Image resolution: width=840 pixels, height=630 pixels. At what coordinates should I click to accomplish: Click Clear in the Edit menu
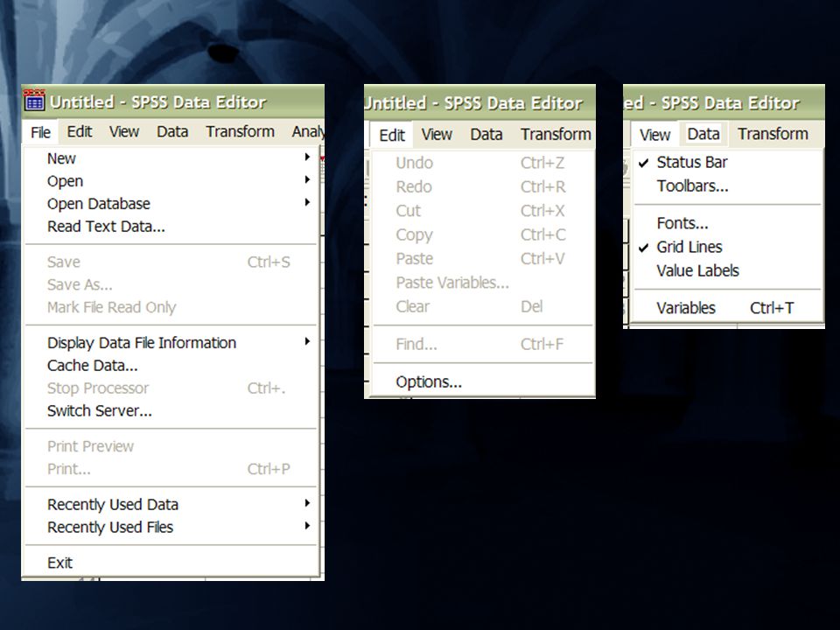point(483,307)
